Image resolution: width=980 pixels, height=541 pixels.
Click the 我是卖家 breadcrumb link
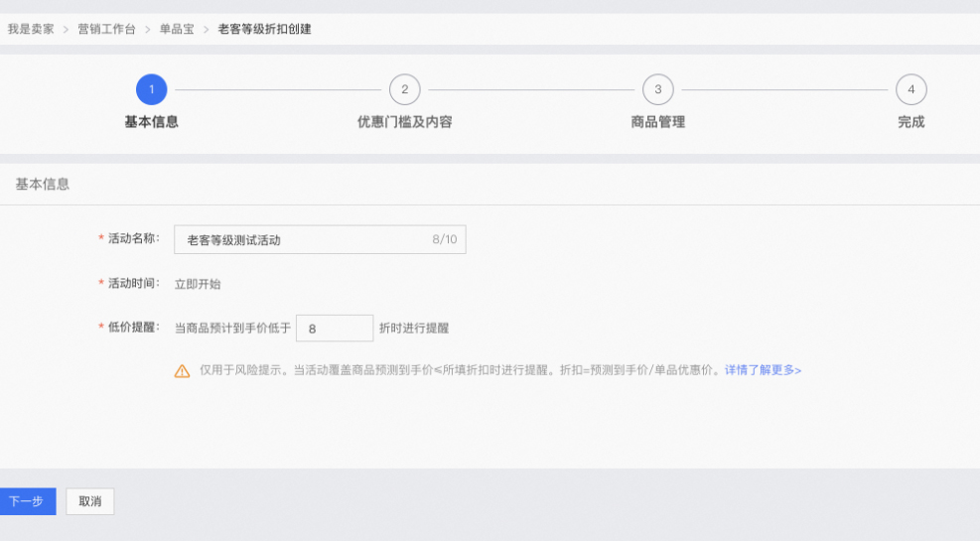(x=31, y=29)
